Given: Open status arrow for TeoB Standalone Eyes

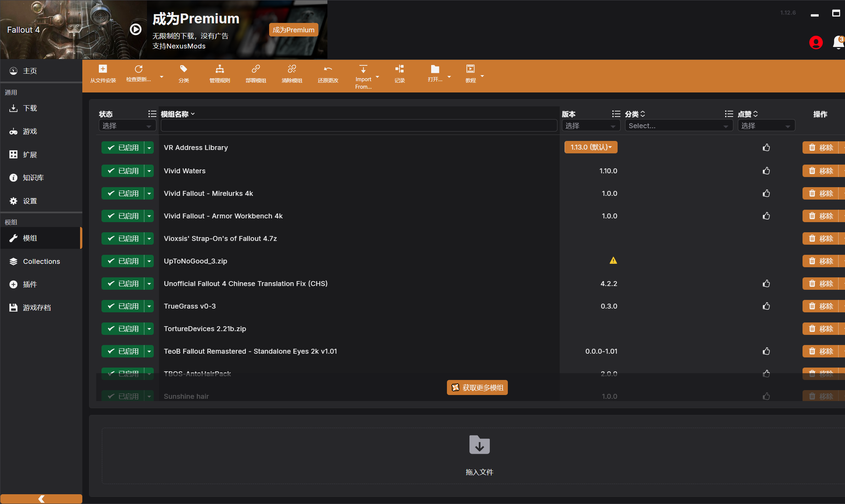Looking at the screenshot, I should (149, 351).
